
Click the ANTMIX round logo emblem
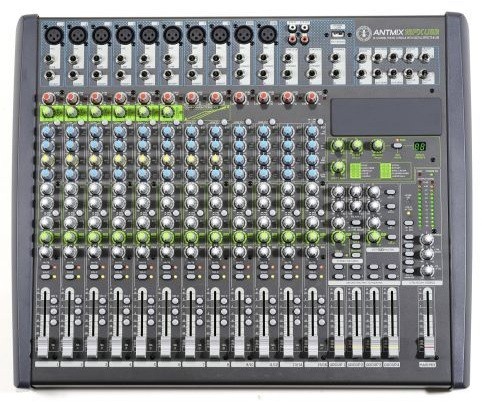click(x=364, y=33)
